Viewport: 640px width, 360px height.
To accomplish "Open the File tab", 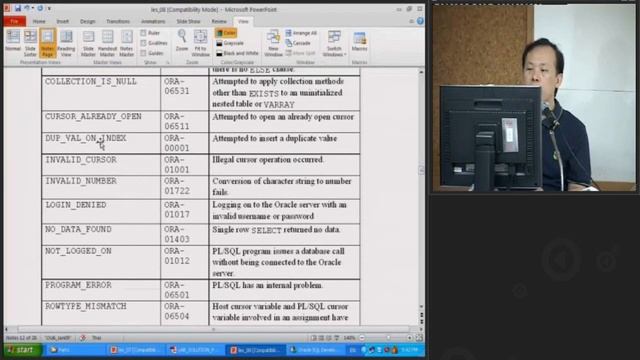I will (x=15, y=21).
